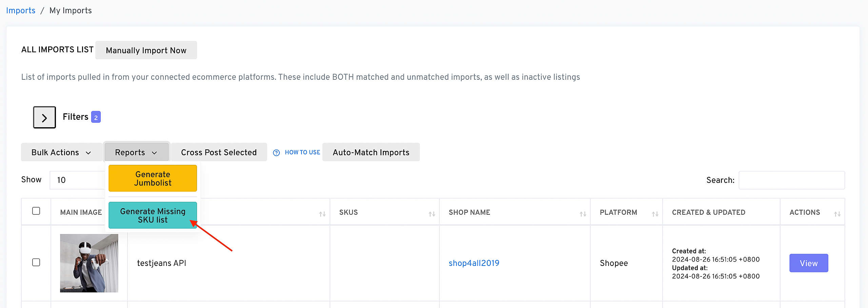Click the sort arrows in SHOP NAME column

pyautogui.click(x=583, y=214)
